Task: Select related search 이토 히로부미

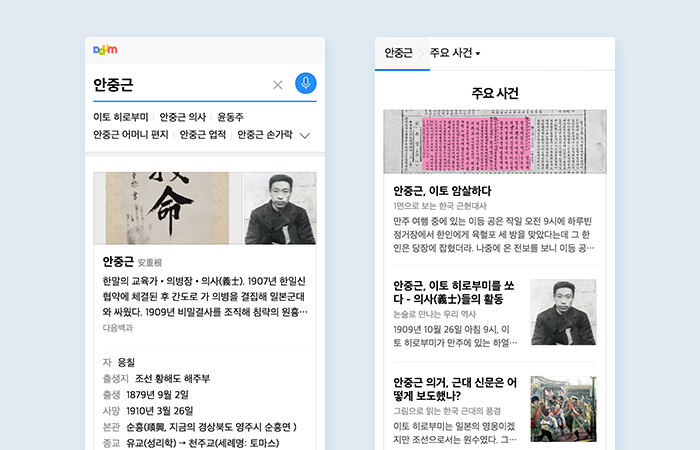Action: pos(121,117)
